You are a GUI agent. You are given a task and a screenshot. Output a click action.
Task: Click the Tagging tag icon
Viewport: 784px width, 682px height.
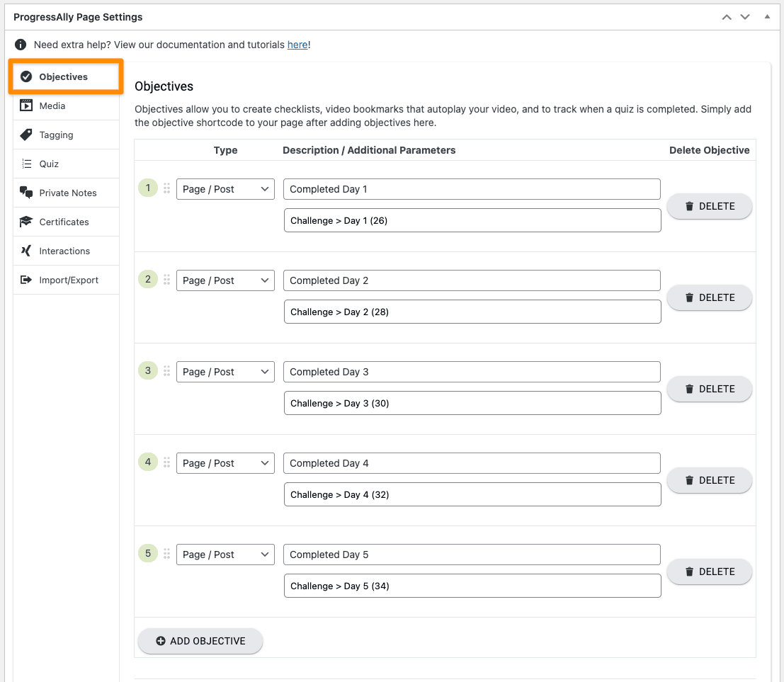[x=25, y=135]
